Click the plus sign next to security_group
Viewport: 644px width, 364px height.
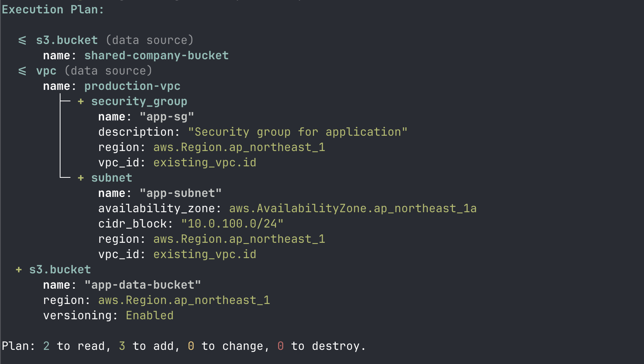pyautogui.click(x=81, y=101)
